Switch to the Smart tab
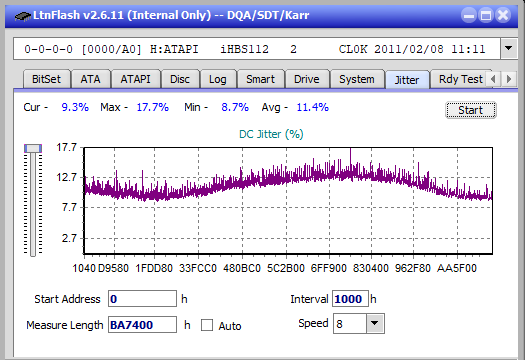Screen dimensions: 525x360 [x=260, y=79]
